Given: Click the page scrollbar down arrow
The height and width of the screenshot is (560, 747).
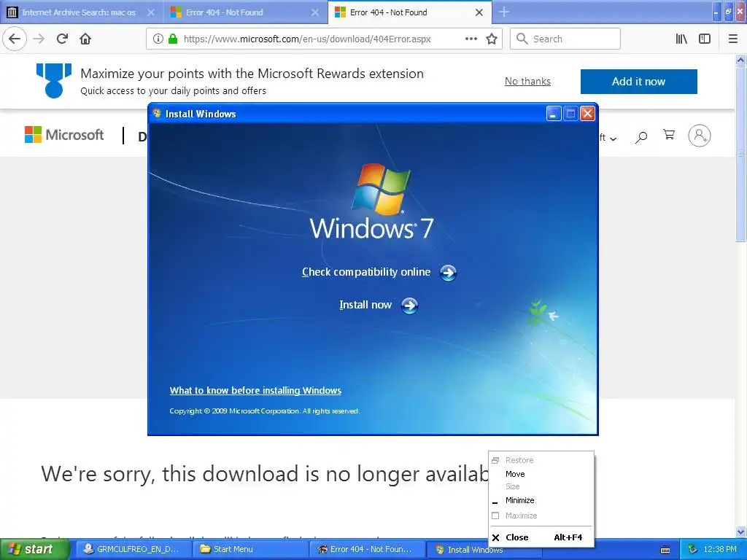Looking at the screenshot, I should coord(740,532).
